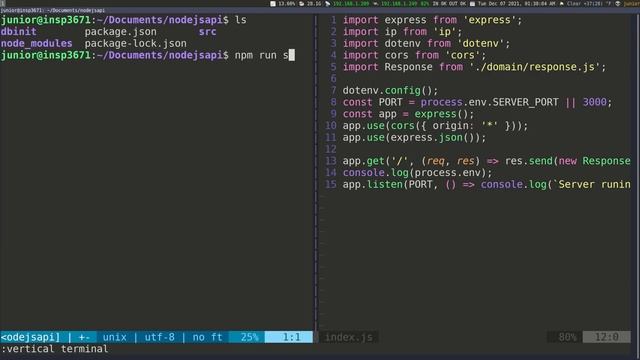Click line number 6 in the editor
Viewport: 640px width, 360px height.
[x=333, y=79]
